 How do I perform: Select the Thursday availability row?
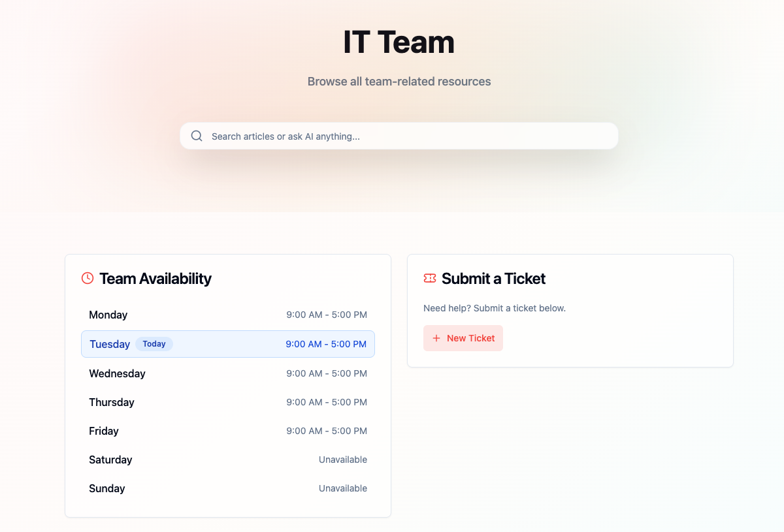coord(228,402)
